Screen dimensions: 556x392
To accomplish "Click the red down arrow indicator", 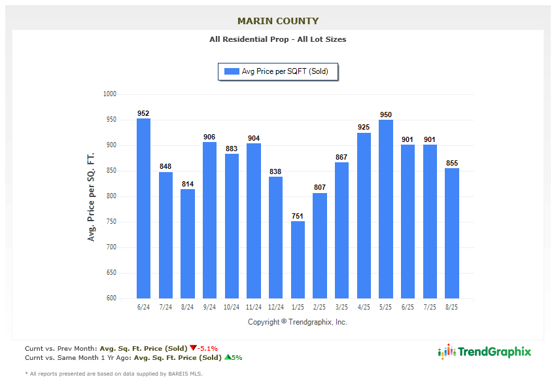I will (x=193, y=348).
